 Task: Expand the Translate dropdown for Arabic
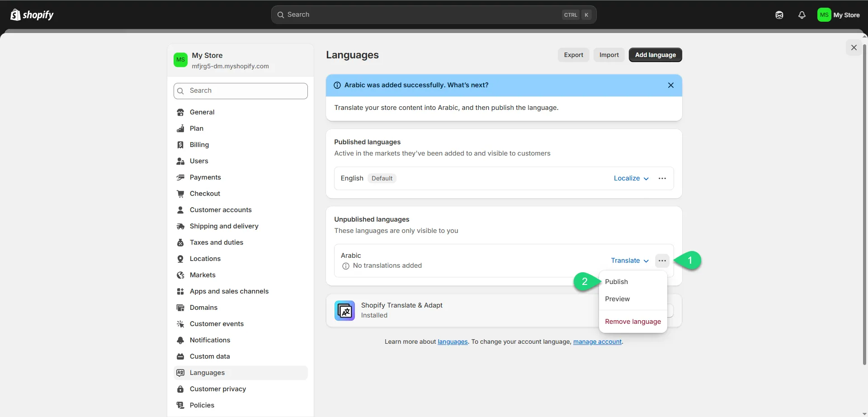tap(629, 261)
